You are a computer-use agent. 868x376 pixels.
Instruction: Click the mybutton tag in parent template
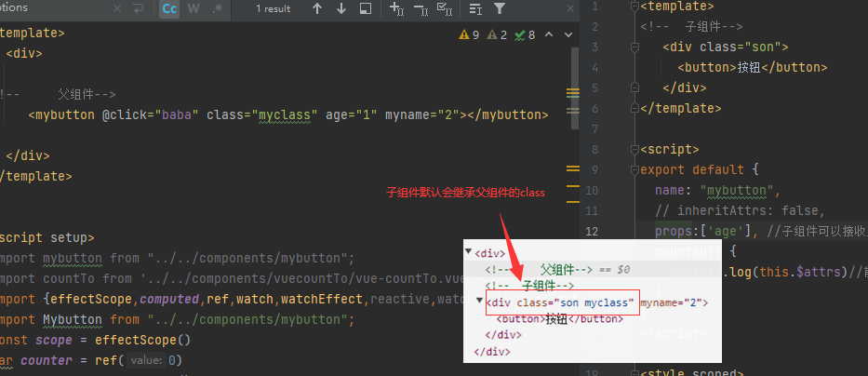[61, 115]
